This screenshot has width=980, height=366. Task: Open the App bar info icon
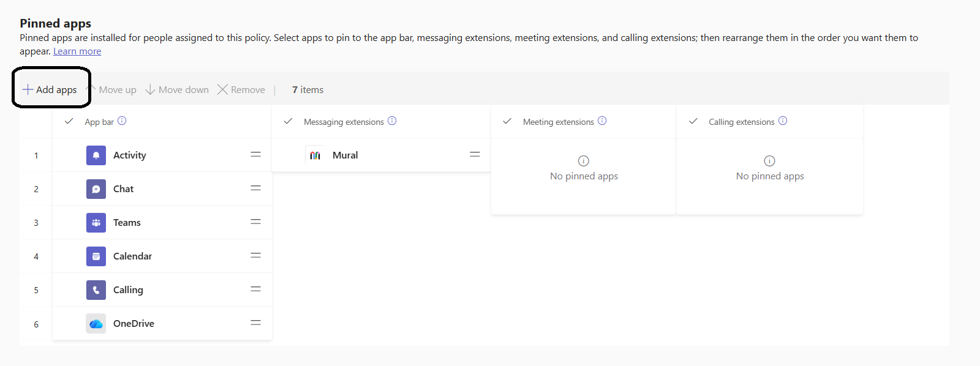pyautogui.click(x=122, y=121)
